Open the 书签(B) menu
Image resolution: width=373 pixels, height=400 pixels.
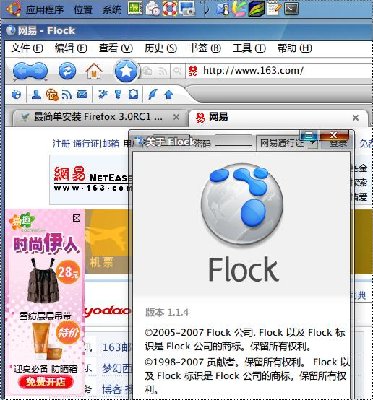point(205,48)
